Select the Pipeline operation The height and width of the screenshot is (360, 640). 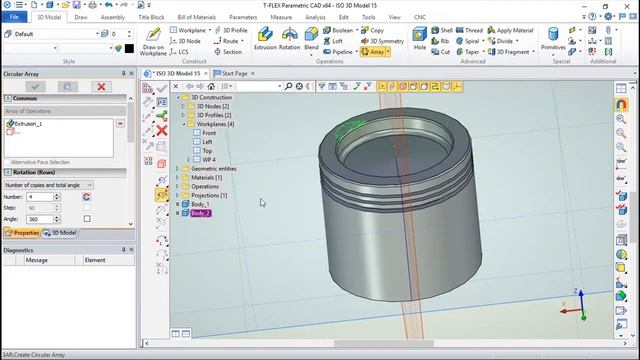[x=338, y=52]
